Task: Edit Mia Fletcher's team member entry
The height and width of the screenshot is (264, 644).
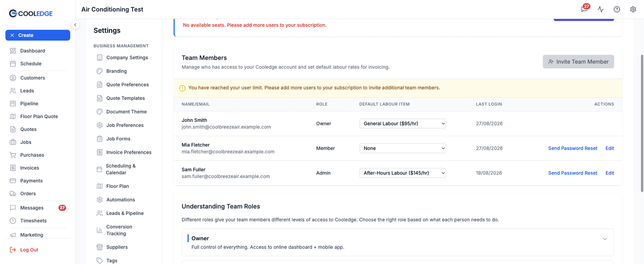Action: point(609,148)
